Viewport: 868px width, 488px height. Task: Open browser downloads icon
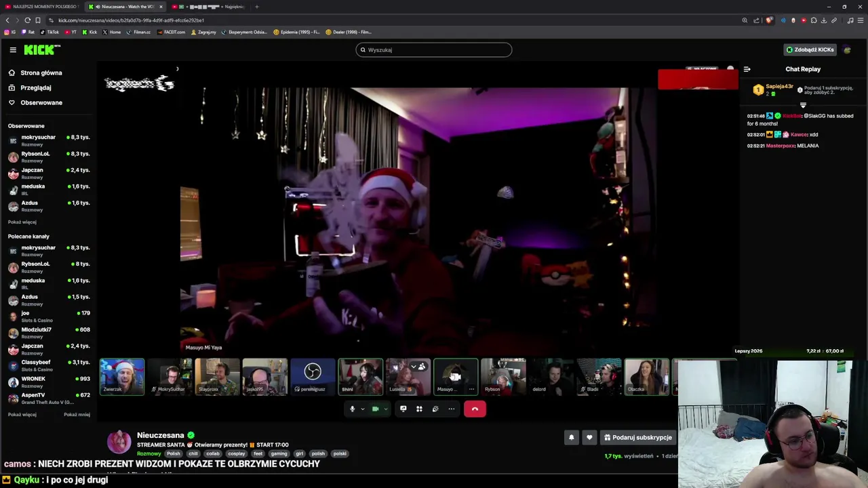click(824, 20)
